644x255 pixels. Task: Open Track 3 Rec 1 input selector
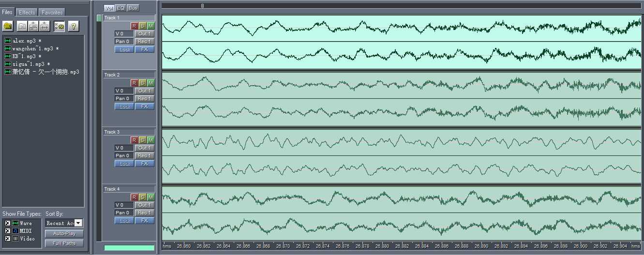pos(145,156)
